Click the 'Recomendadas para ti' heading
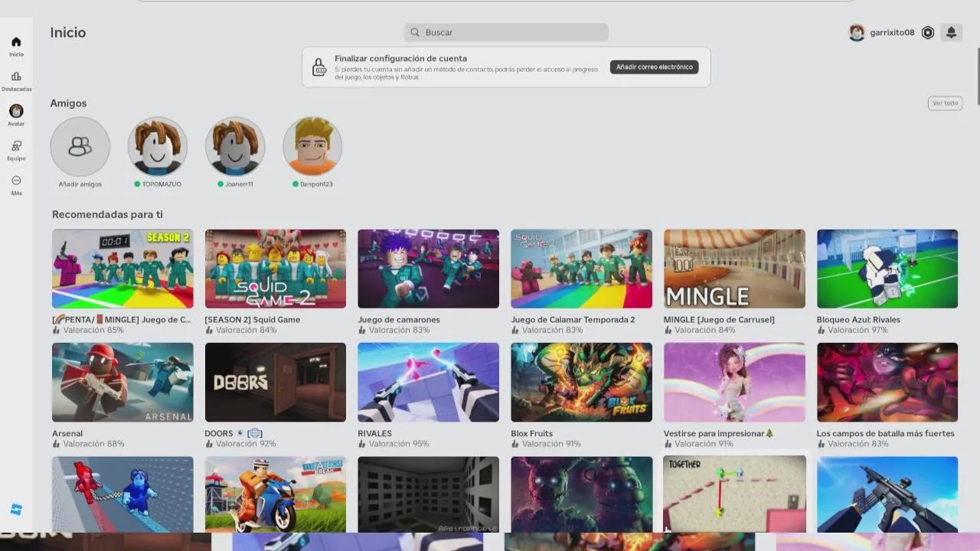This screenshot has height=551, width=980. (x=107, y=214)
